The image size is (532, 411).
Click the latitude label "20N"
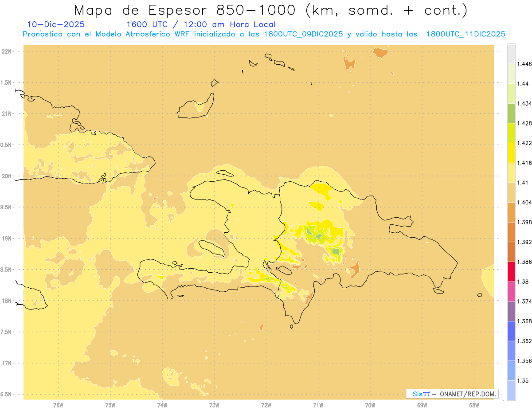click(x=7, y=176)
